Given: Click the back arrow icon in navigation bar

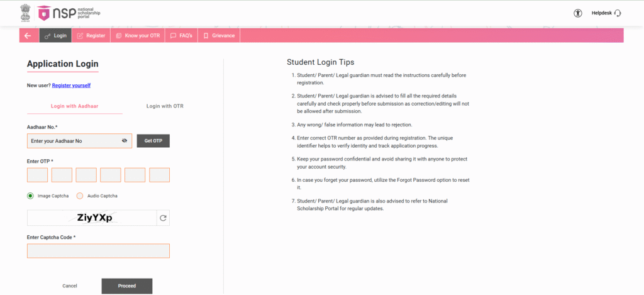Looking at the screenshot, I should 28,36.
